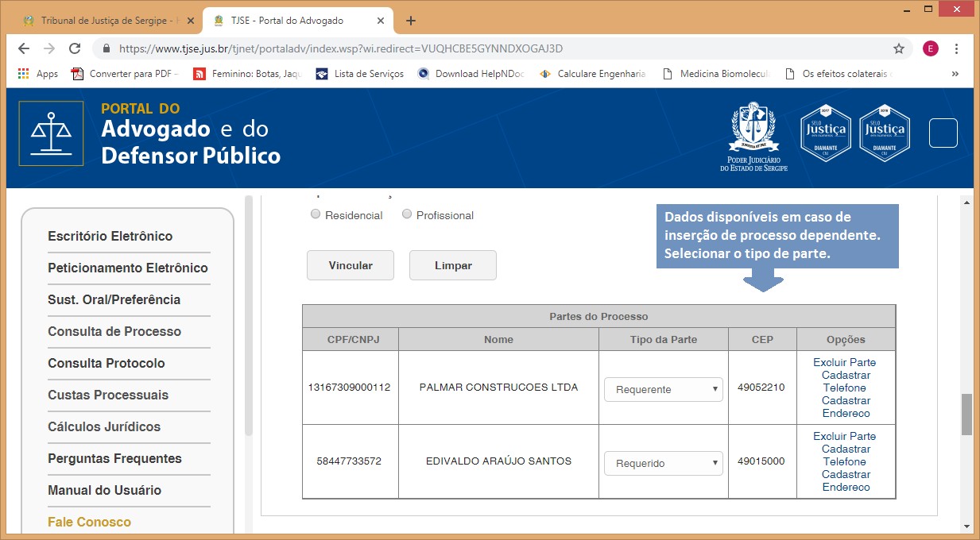Go back using the browser back arrow
The width and height of the screenshot is (980, 540).
pyautogui.click(x=24, y=48)
